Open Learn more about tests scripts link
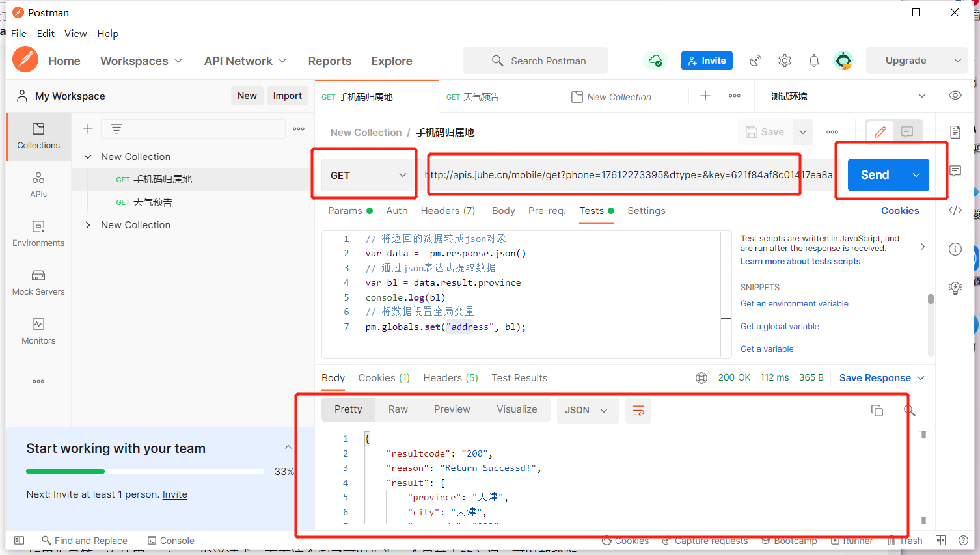This screenshot has height=555, width=980. click(800, 262)
